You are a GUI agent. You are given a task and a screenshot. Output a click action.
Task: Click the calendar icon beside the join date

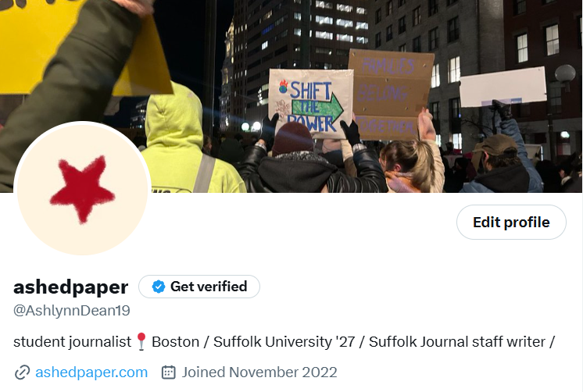[169, 372]
